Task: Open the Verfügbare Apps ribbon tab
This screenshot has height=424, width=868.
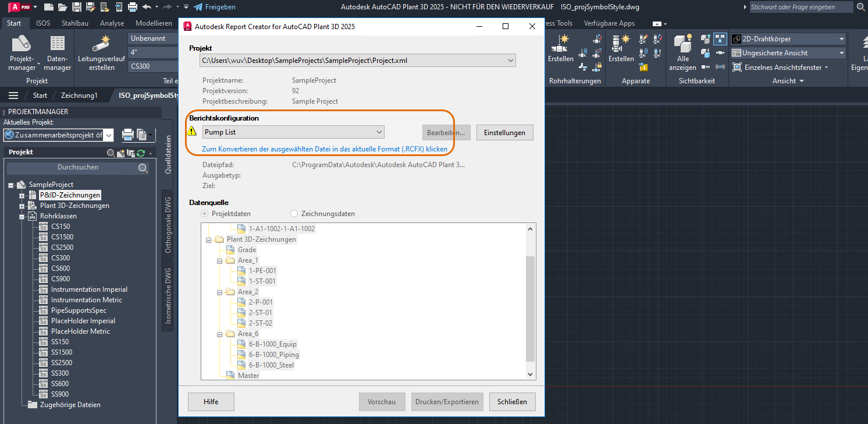Action: coord(609,23)
